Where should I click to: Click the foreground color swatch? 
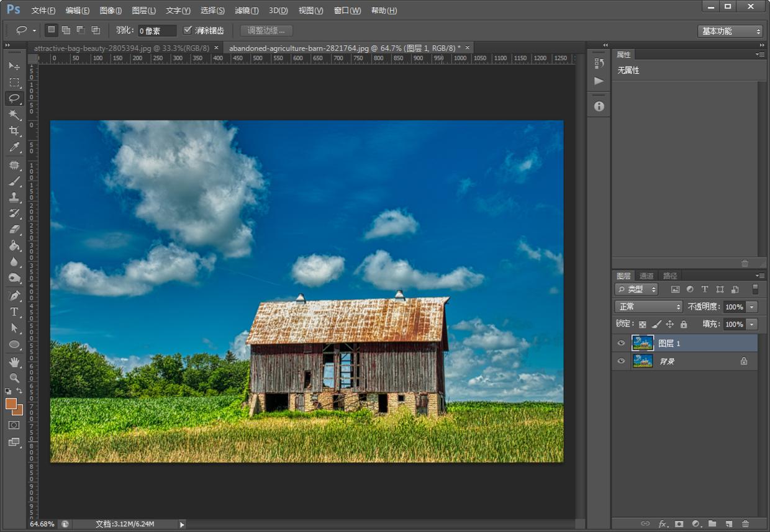click(11, 404)
